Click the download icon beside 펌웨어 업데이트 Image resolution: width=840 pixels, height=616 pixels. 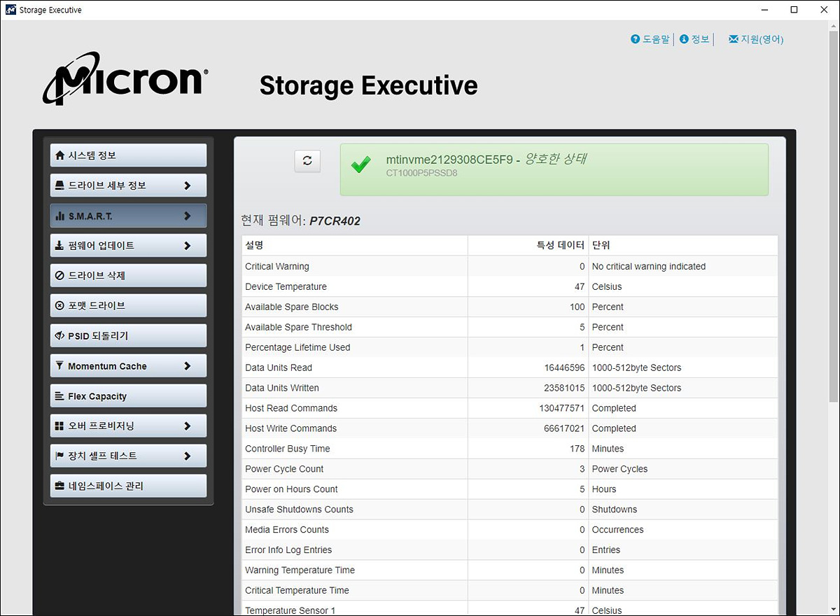pos(59,246)
